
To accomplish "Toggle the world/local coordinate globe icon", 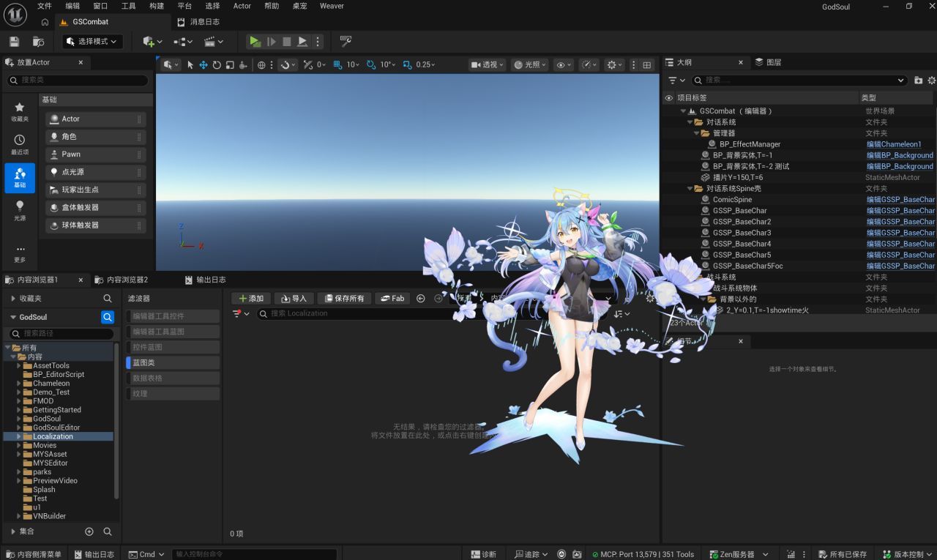I will coord(261,65).
